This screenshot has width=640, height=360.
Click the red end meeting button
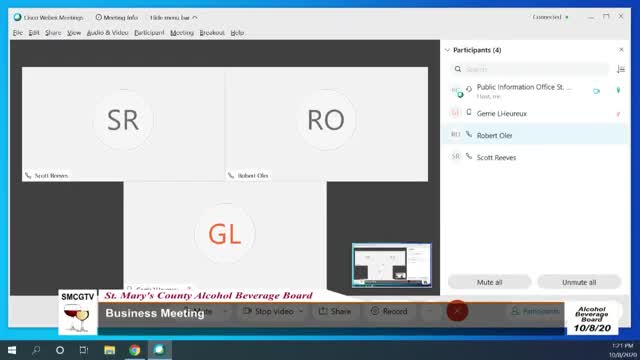(x=457, y=311)
